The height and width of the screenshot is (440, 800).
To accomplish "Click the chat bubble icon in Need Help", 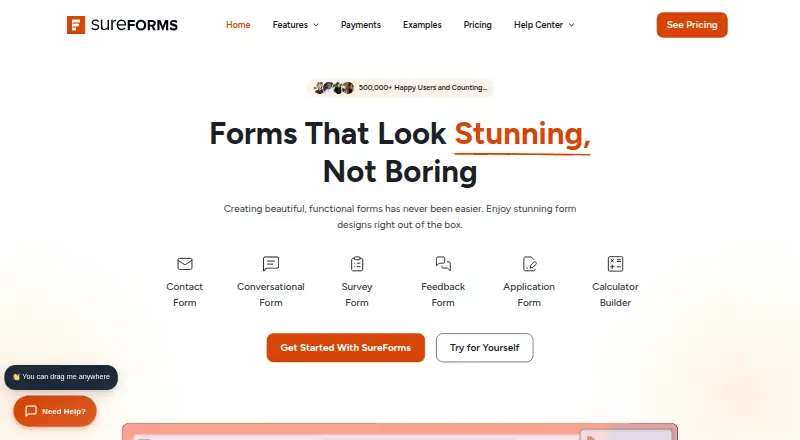I will coord(31,411).
